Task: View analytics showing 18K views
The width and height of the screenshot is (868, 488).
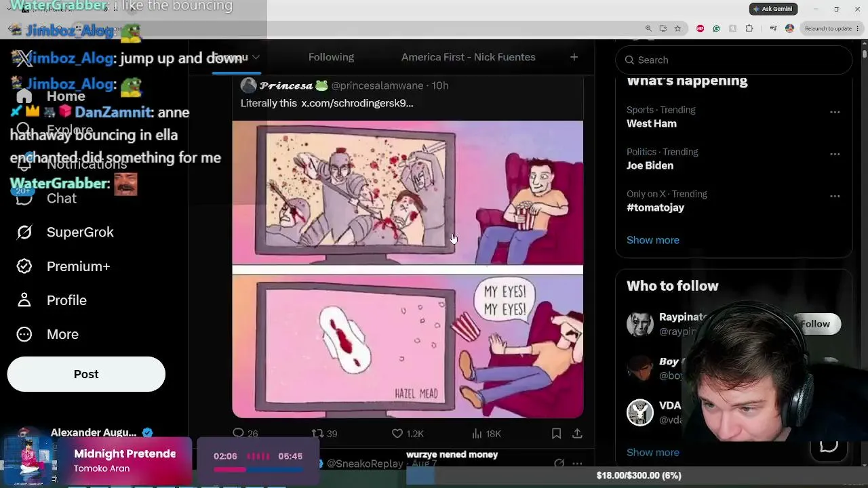Action: [x=486, y=433]
